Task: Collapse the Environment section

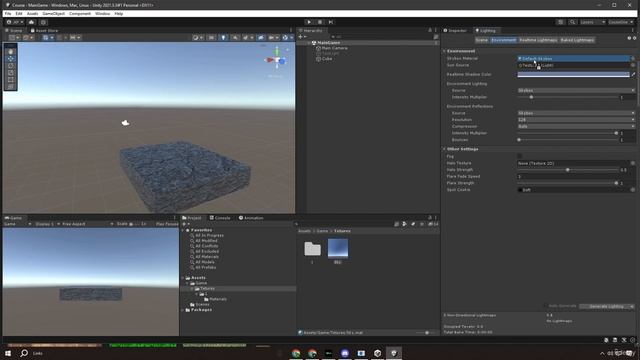Action: 444,51
